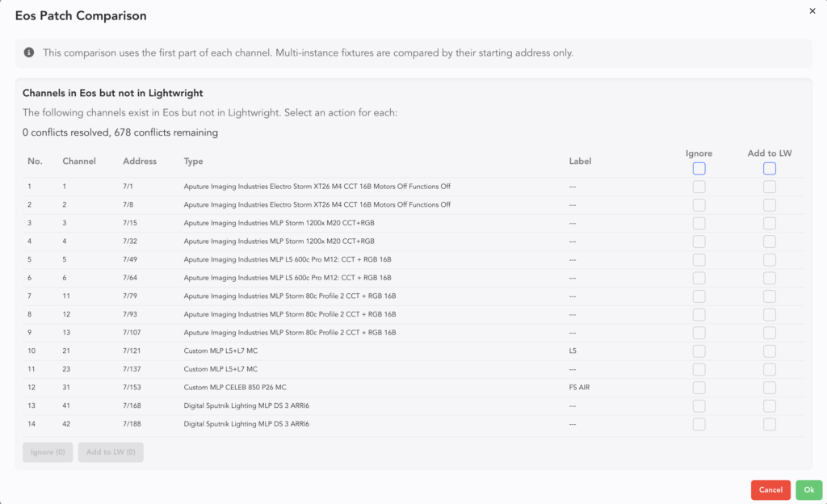The image size is (827, 504).
Task: Click the Channel column header
Action: [x=79, y=161]
